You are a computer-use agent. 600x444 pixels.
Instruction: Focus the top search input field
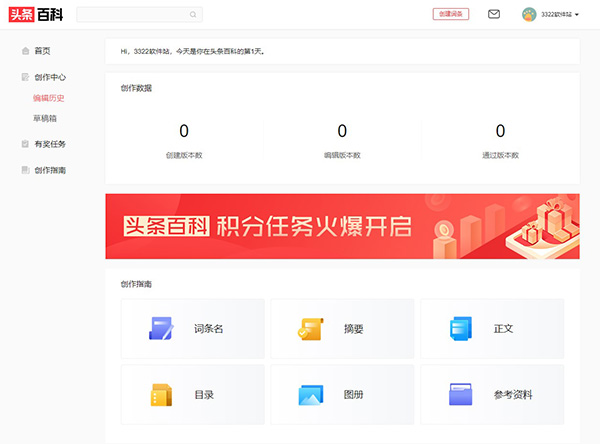click(x=139, y=15)
